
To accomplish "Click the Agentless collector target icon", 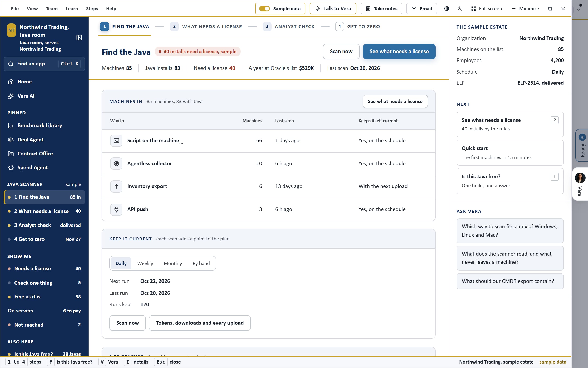I will pos(116,164).
